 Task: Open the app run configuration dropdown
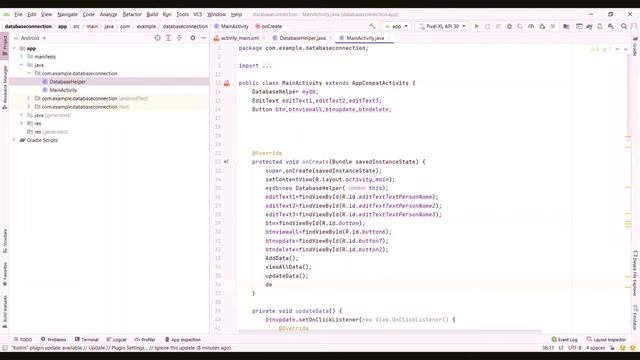coord(396,26)
